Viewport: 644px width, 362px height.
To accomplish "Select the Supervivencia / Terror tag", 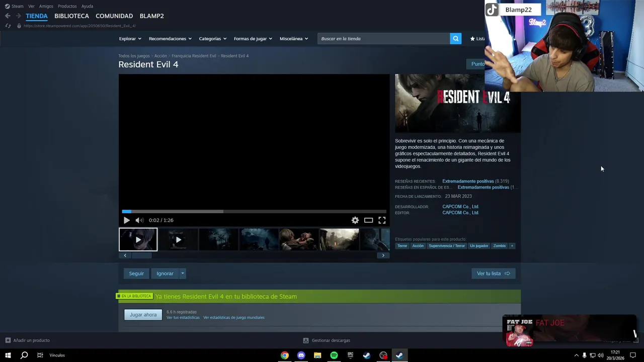I will [x=447, y=246].
